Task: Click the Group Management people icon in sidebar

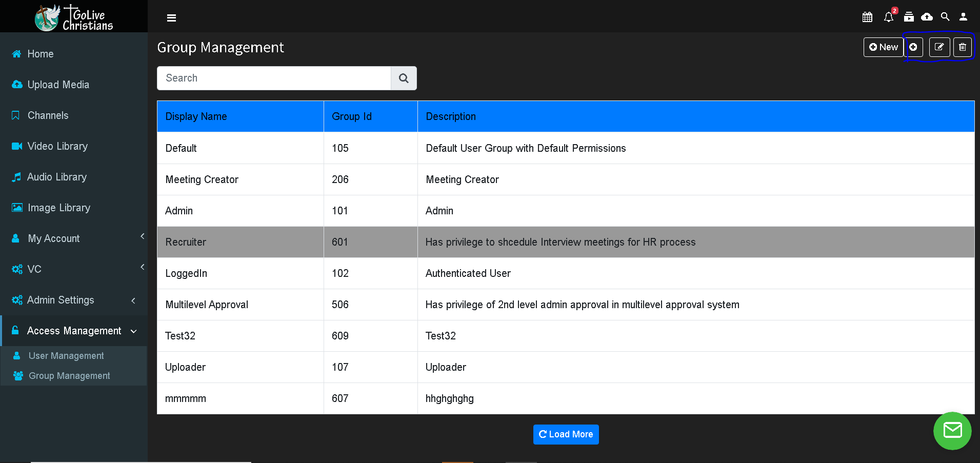Action: [18, 376]
